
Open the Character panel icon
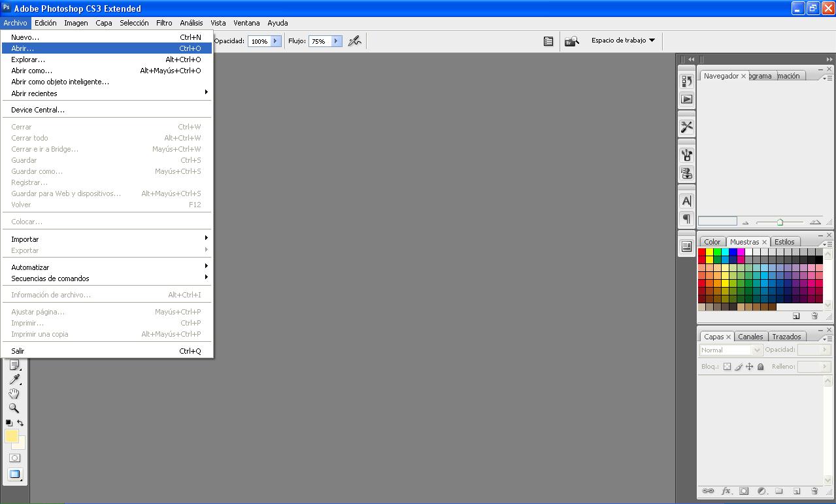click(x=686, y=201)
